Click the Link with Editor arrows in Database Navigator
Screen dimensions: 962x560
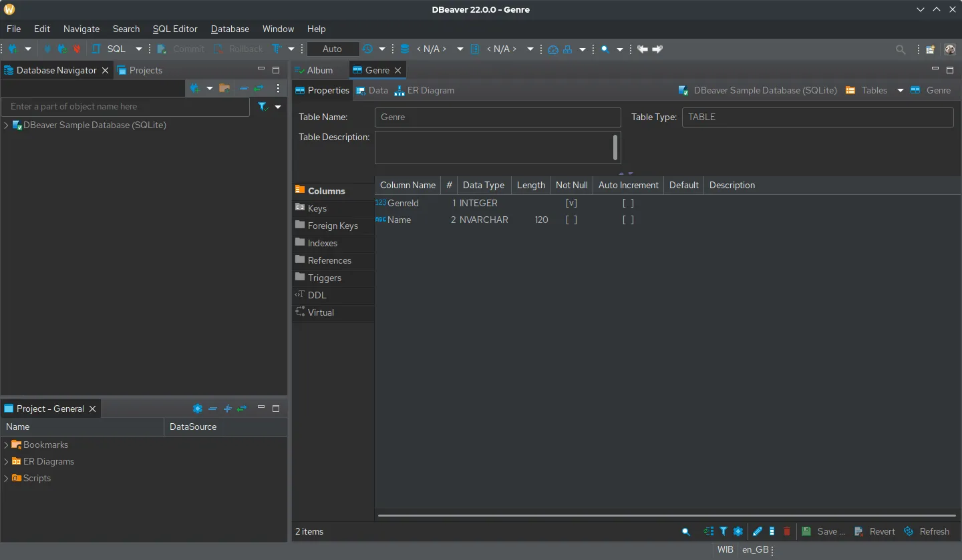tap(259, 88)
